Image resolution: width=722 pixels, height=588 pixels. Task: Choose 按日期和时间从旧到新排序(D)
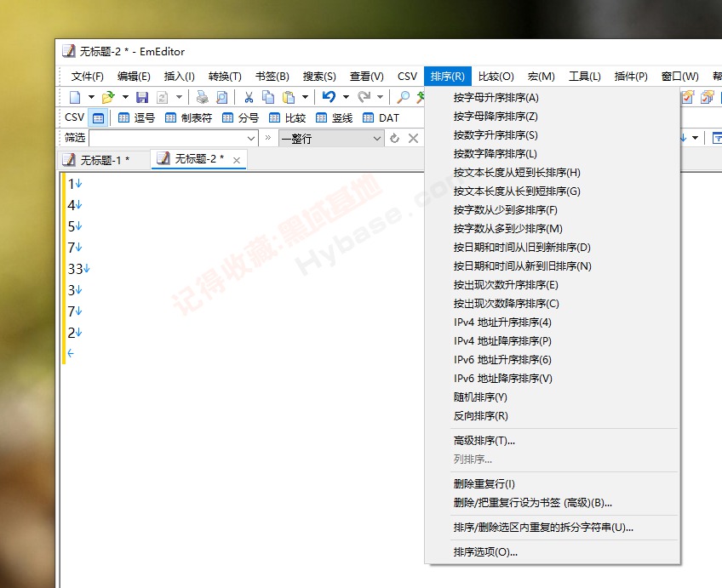(553, 248)
